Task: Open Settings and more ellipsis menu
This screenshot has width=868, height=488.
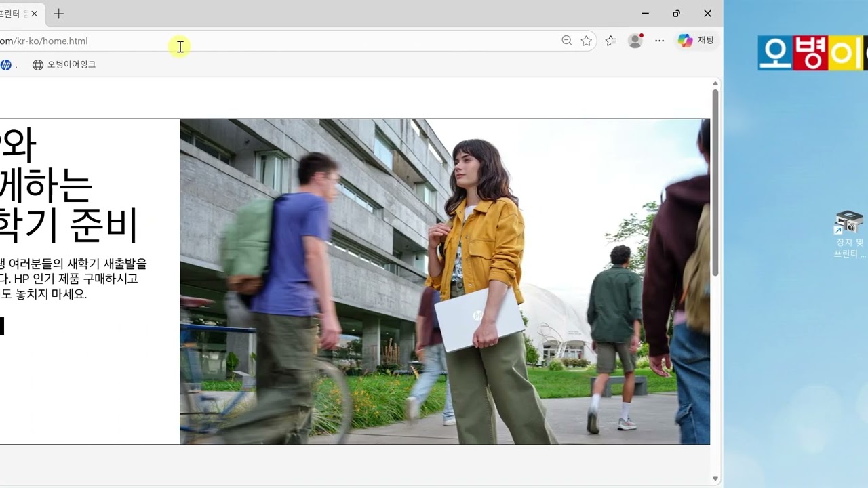Action: point(660,41)
